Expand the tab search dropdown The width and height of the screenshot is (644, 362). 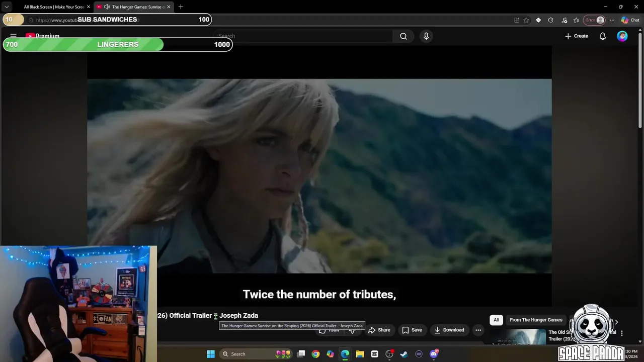tap(6, 7)
